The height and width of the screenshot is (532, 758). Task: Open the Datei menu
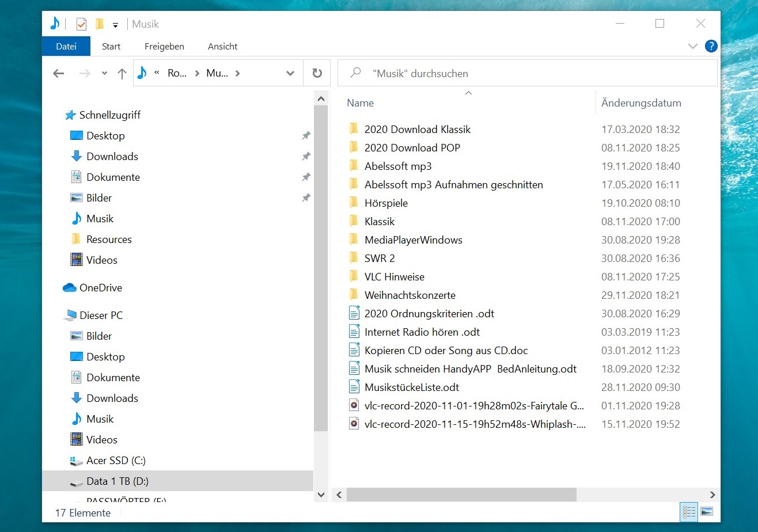[66, 47]
